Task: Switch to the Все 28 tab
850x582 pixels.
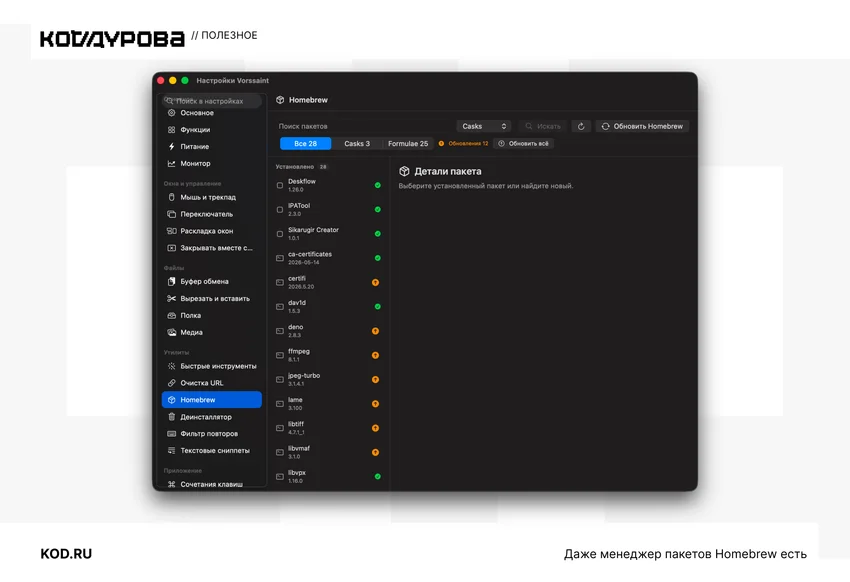Action: coord(305,144)
